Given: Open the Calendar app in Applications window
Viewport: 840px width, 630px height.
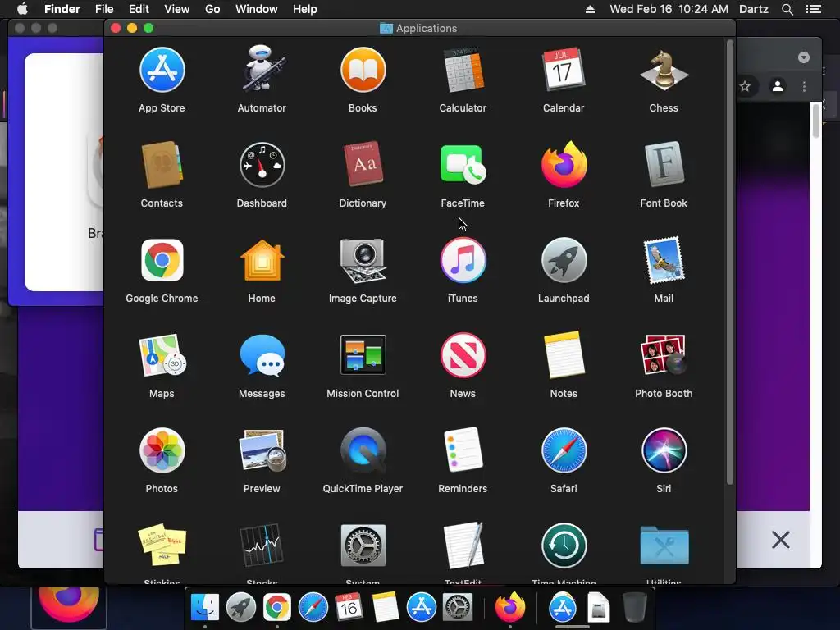Looking at the screenshot, I should (x=564, y=71).
